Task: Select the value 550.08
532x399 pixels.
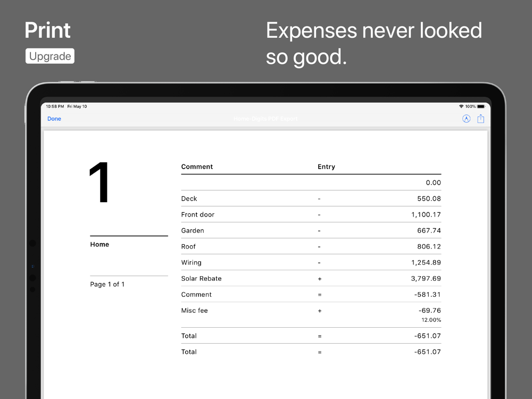Action: pos(429,198)
